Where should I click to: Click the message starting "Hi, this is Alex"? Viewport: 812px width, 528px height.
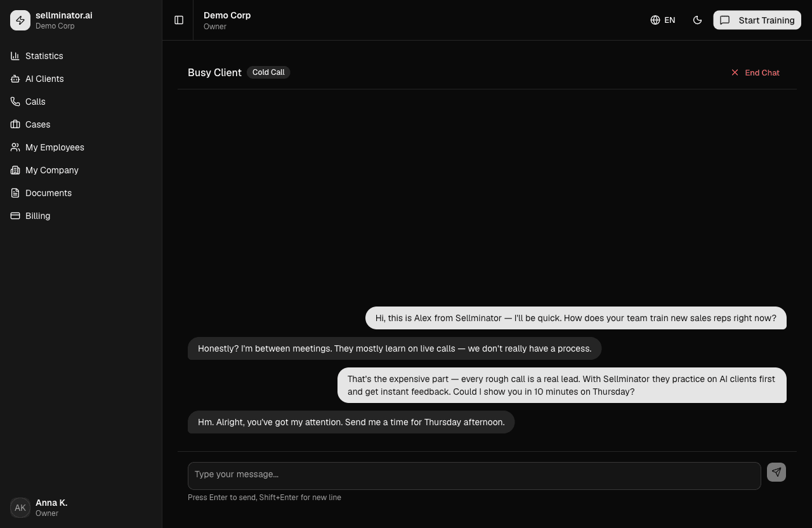[x=576, y=318]
